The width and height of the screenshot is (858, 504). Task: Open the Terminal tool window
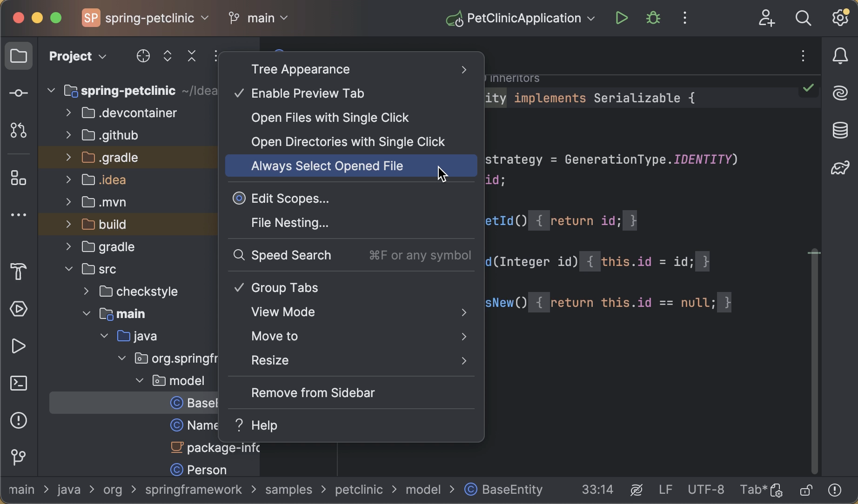[x=19, y=383]
